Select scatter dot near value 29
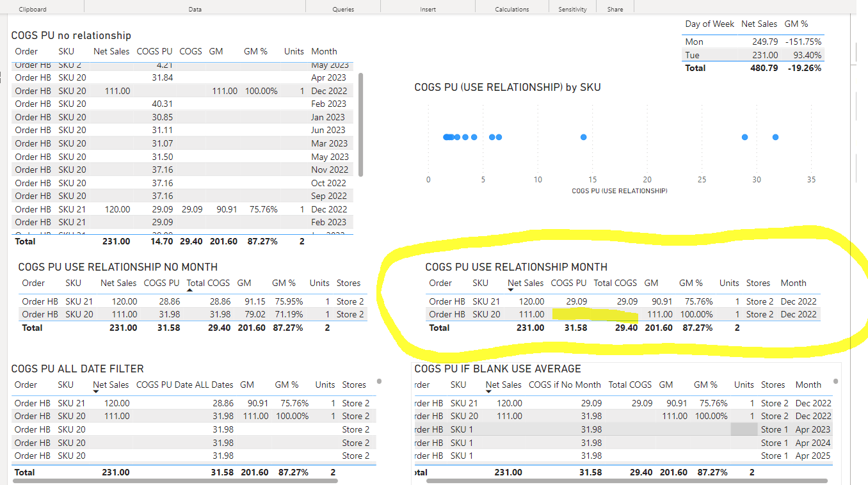This screenshot has height=485, width=868. pyautogui.click(x=744, y=137)
